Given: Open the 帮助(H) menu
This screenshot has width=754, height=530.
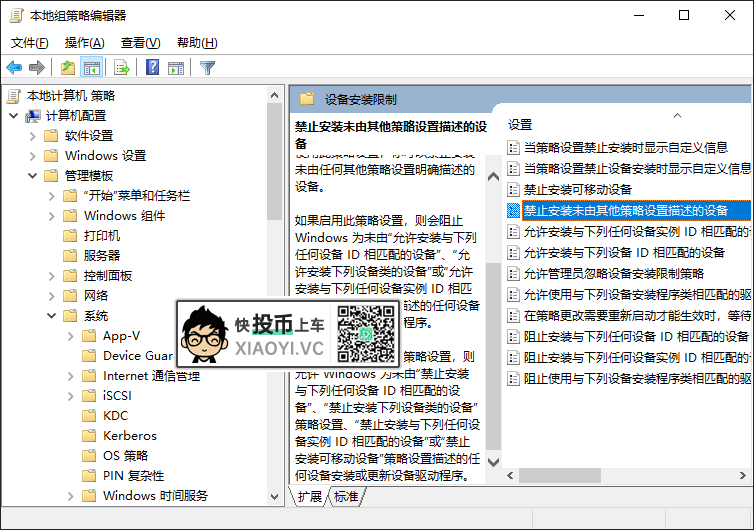Looking at the screenshot, I should coord(197,43).
